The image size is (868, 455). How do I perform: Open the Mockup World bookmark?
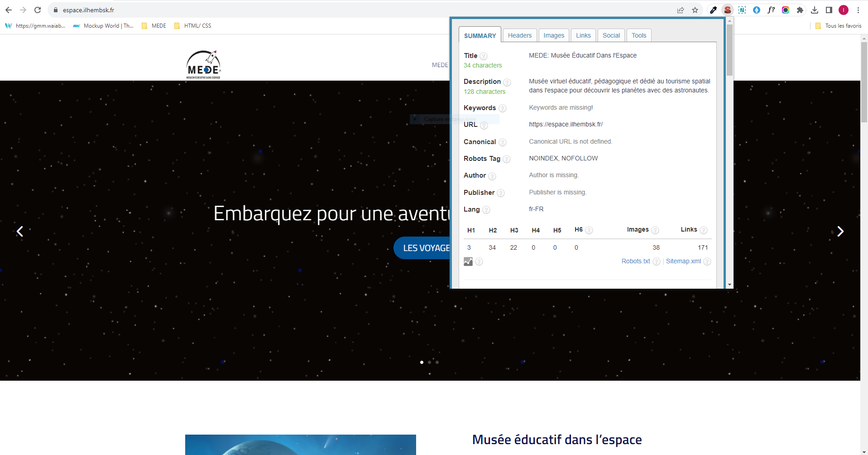(103, 26)
